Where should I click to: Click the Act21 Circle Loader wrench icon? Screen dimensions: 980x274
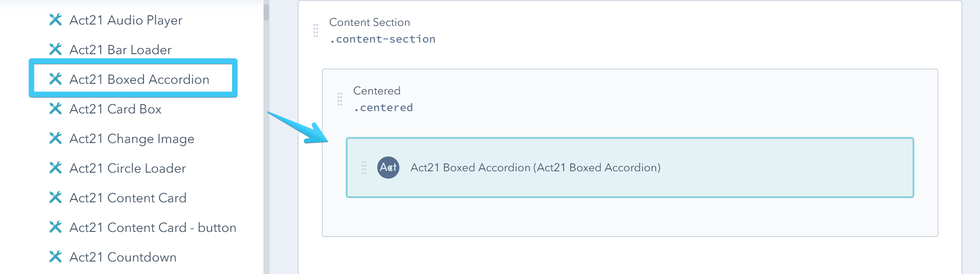pyautogui.click(x=56, y=168)
